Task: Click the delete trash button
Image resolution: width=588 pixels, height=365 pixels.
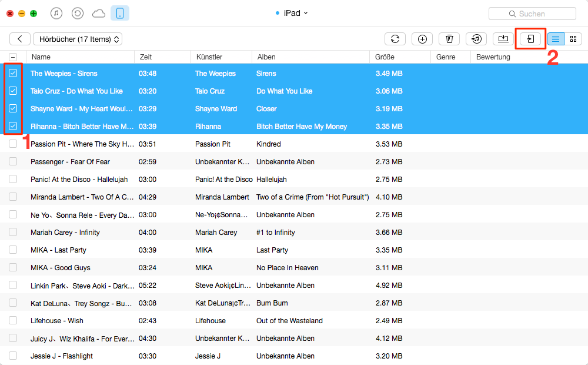Action: click(449, 39)
